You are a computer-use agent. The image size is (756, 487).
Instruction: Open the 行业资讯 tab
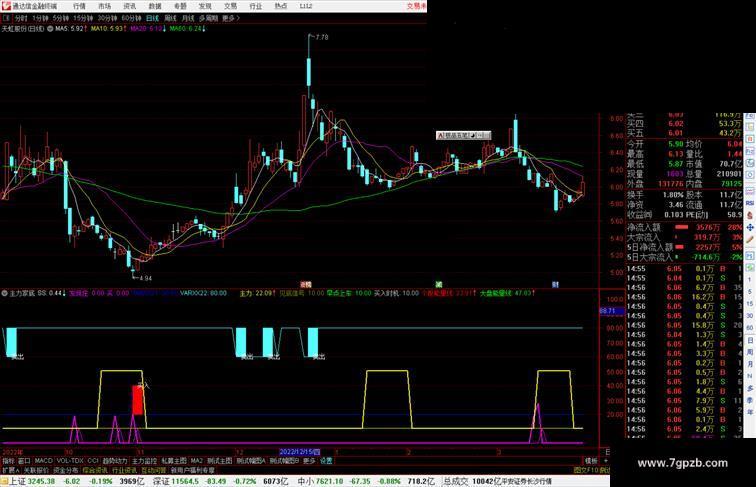(x=124, y=470)
